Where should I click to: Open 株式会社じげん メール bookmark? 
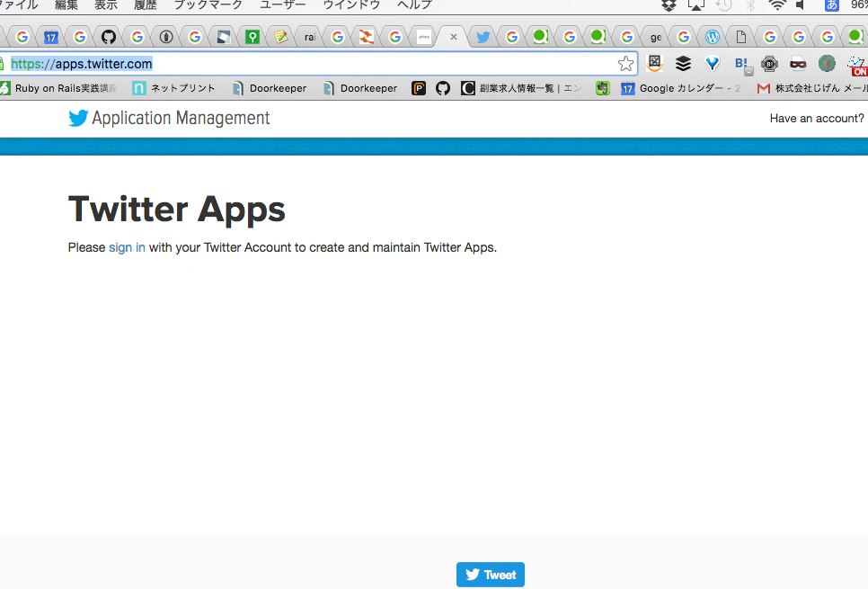coord(812,88)
